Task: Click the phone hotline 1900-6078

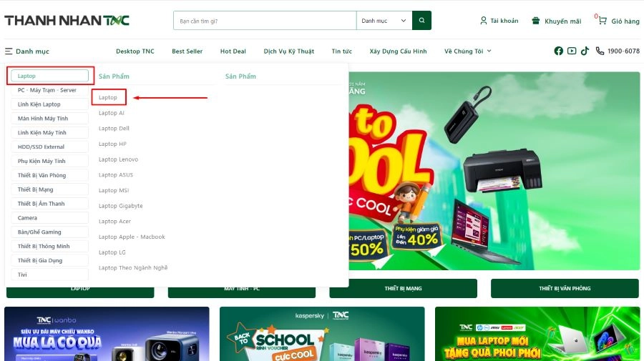Action: pyautogui.click(x=618, y=51)
